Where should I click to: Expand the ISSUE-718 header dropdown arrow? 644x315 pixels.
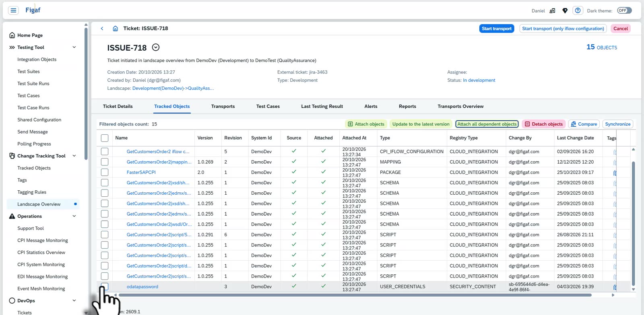click(x=156, y=47)
